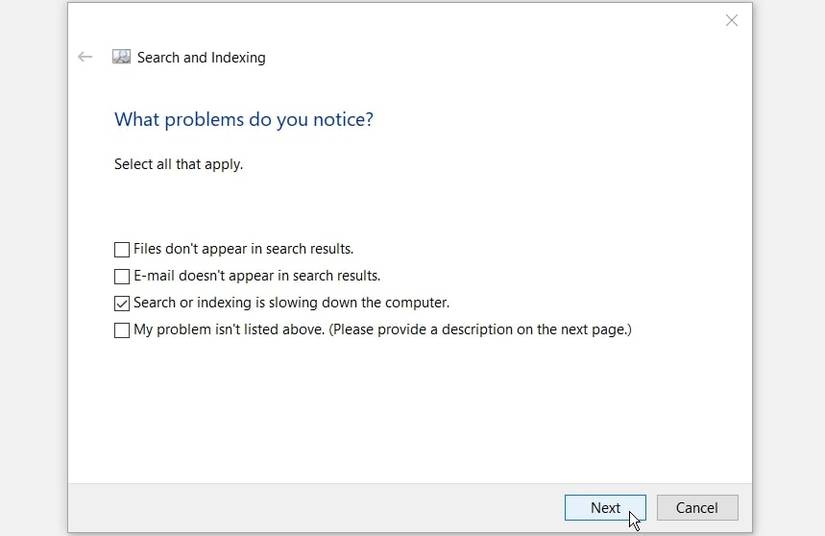
Task: Go back using the back arrow
Action: point(85,57)
